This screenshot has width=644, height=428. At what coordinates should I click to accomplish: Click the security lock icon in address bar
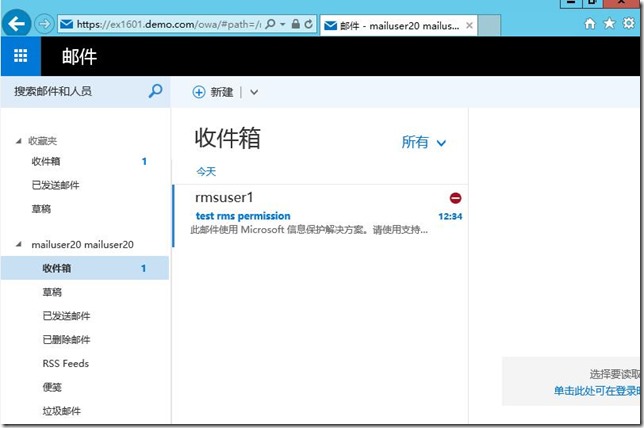coord(295,24)
